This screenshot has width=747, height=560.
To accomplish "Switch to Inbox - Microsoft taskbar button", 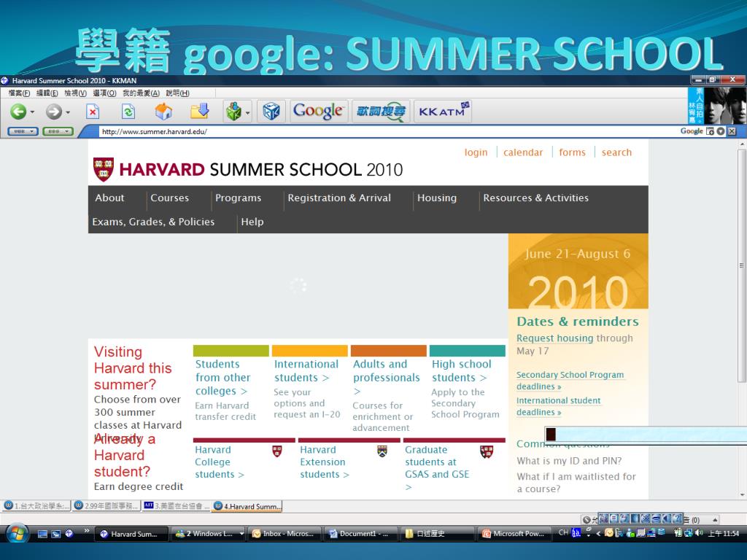I will (x=283, y=534).
